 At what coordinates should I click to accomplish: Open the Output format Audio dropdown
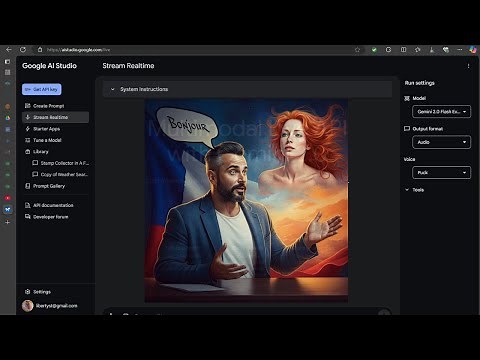(441, 142)
